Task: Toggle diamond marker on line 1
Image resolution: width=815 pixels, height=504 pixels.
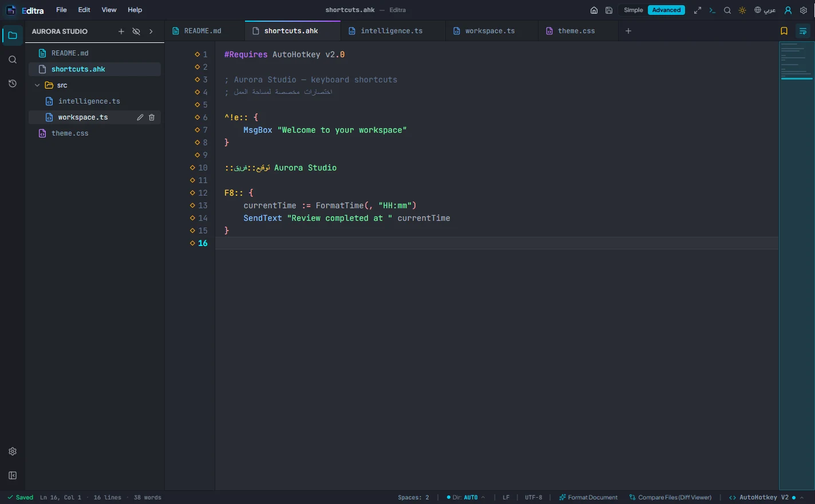Action: click(x=197, y=54)
